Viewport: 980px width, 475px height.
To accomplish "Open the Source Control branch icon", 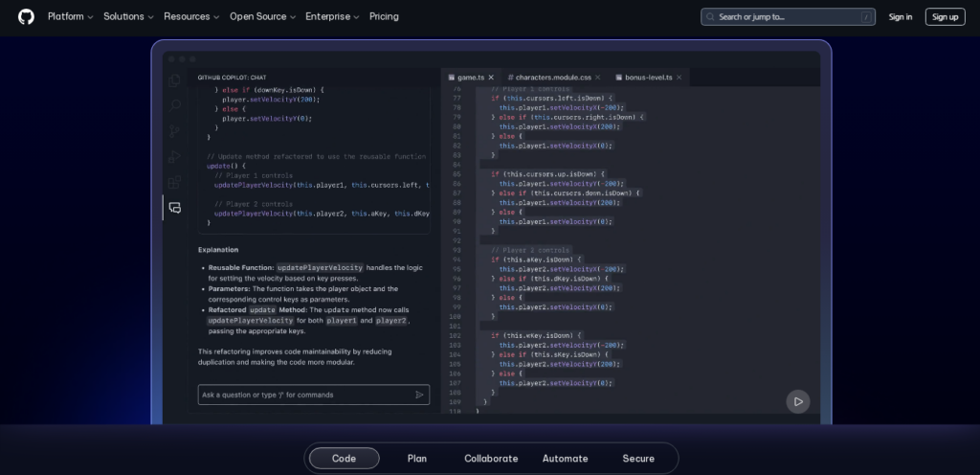I will pos(174,131).
